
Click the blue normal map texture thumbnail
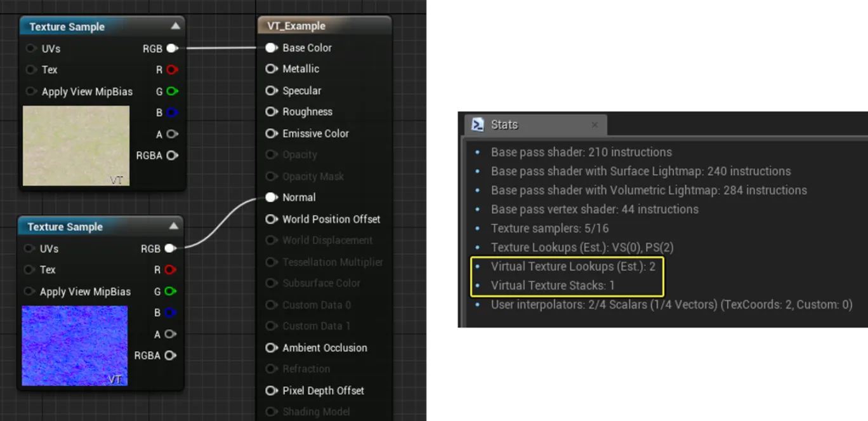[74, 345]
